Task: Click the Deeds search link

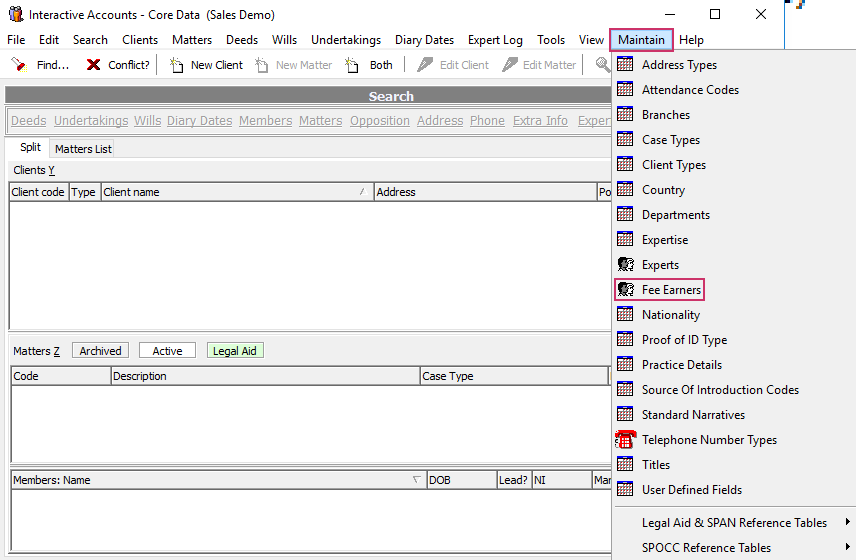Action: click(28, 121)
